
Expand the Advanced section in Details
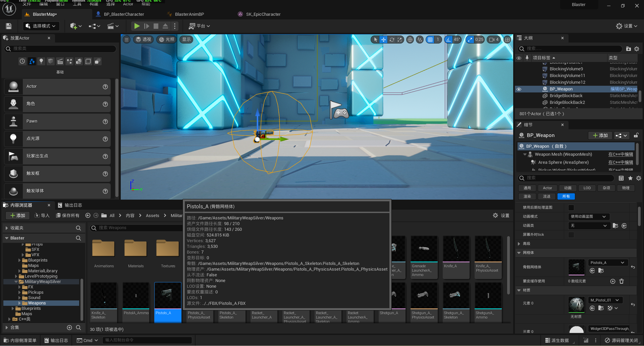point(519,244)
